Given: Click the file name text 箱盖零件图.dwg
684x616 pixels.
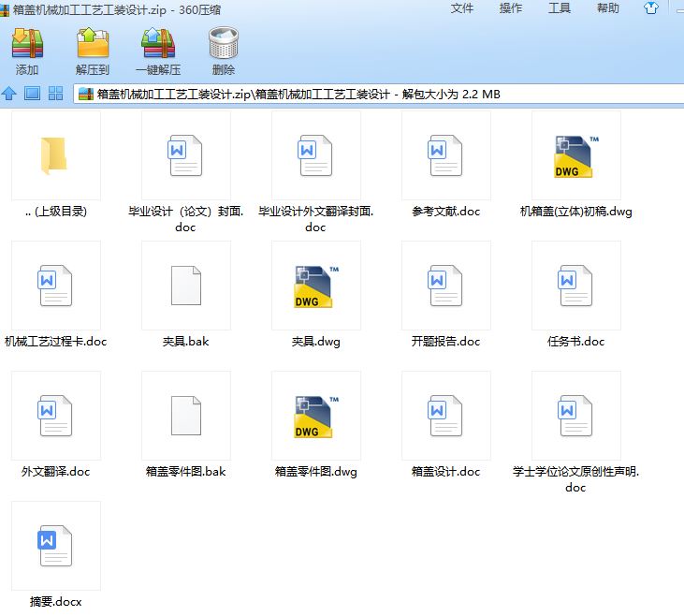Looking at the screenshot, I should (x=316, y=472).
